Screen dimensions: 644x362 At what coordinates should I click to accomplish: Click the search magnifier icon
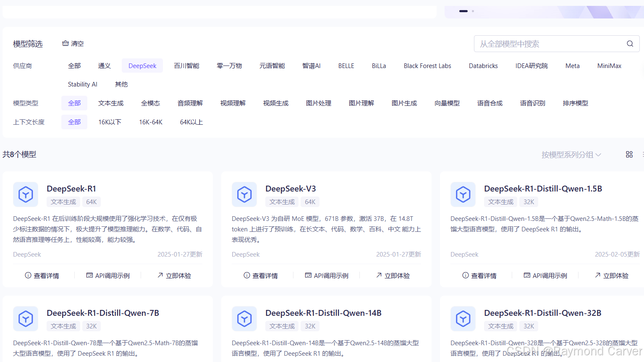[630, 44]
